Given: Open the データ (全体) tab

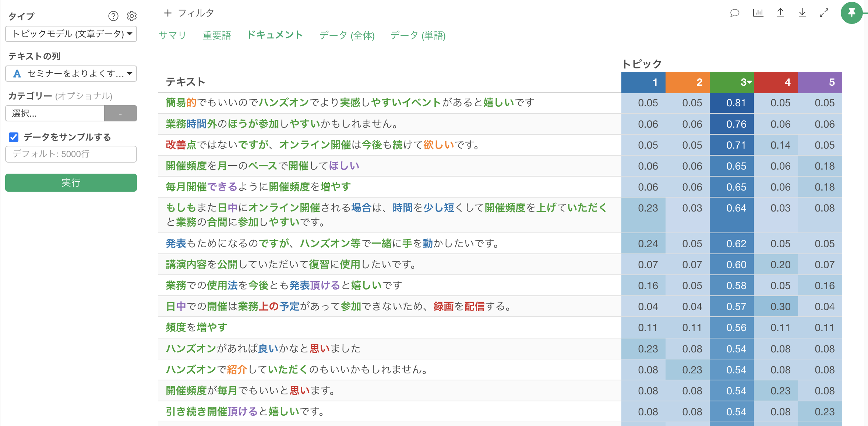Looking at the screenshot, I should pos(347,35).
